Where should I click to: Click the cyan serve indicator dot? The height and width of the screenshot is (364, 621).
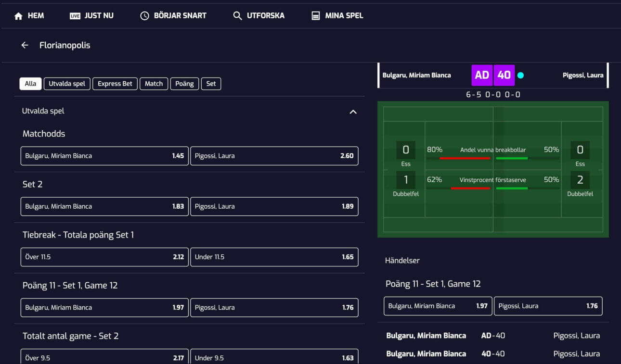520,75
